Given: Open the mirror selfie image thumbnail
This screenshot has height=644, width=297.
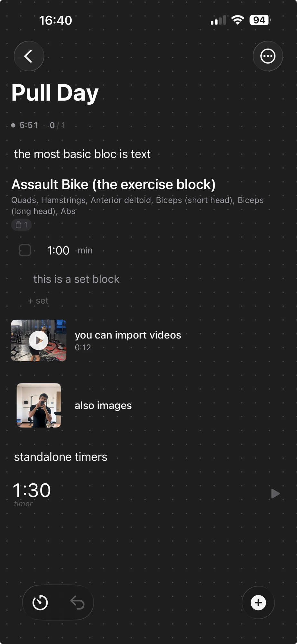Looking at the screenshot, I should click(39, 405).
